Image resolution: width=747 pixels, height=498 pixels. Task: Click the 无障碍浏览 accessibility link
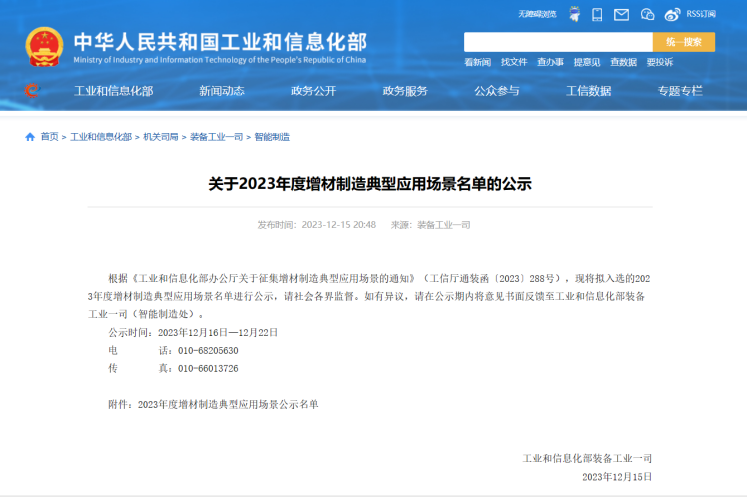click(x=537, y=14)
